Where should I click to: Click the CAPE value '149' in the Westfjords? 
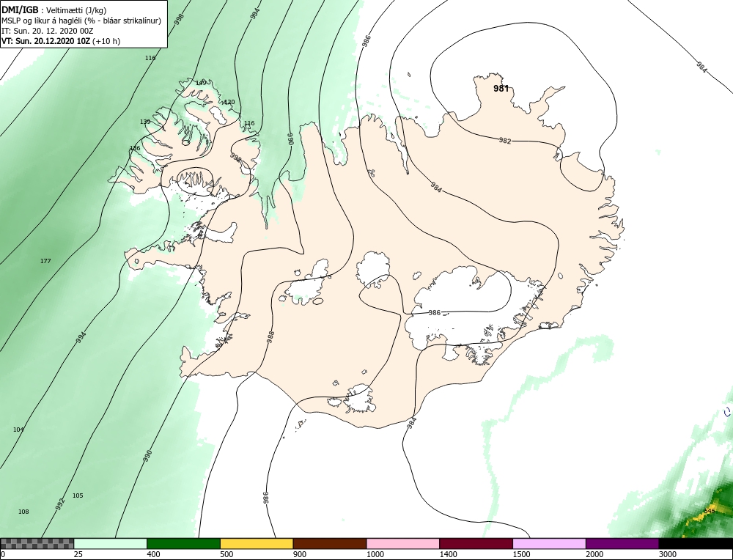click(x=201, y=83)
